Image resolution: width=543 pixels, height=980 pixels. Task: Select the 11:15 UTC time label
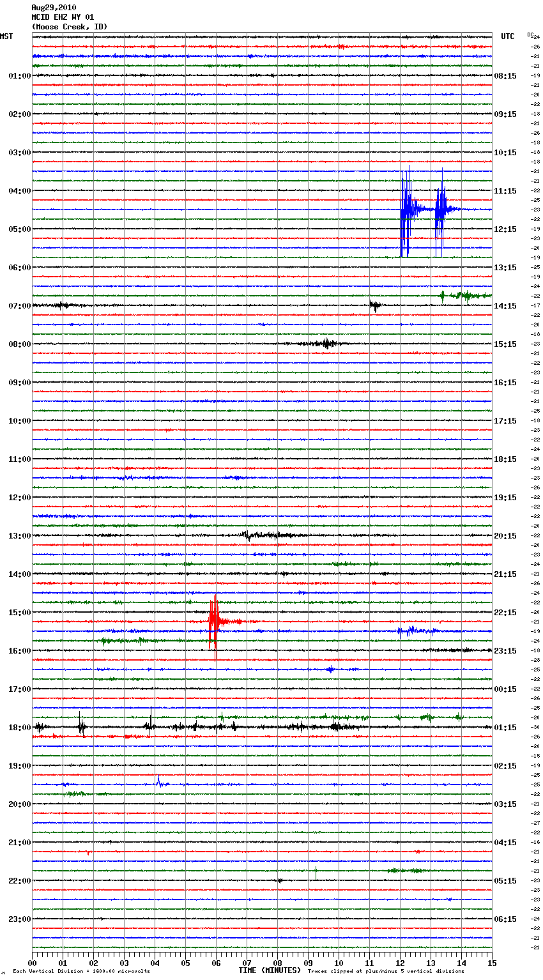click(505, 191)
